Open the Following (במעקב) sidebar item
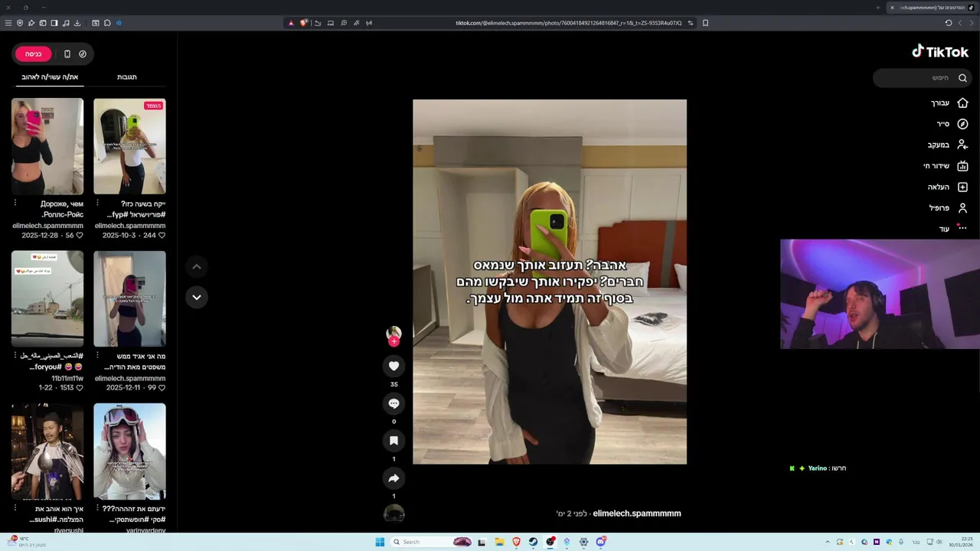 pos(947,145)
